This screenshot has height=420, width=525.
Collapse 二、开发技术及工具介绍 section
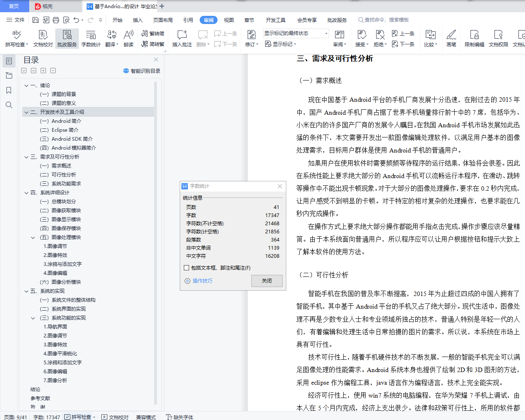(x=26, y=112)
